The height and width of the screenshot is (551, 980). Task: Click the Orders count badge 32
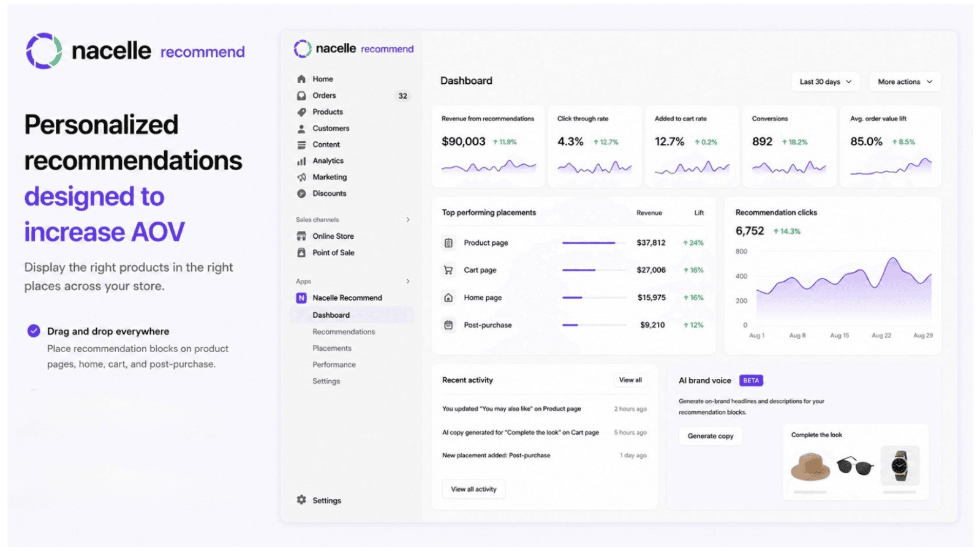click(402, 96)
